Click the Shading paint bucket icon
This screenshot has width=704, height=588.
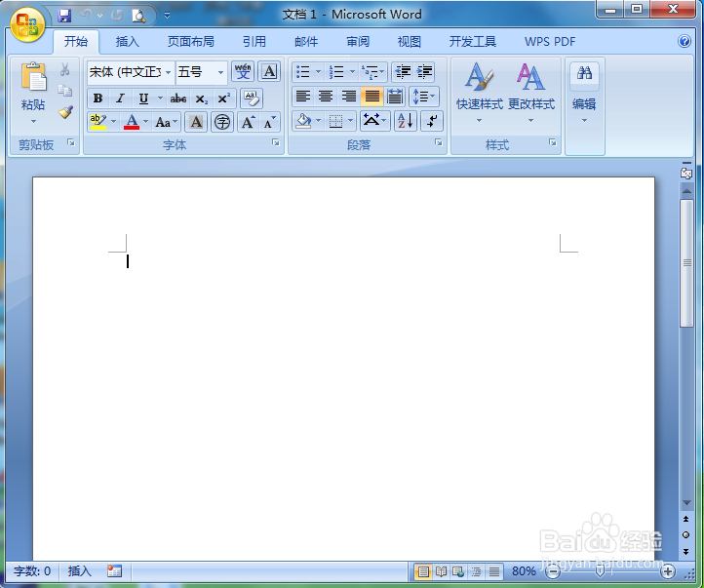(x=304, y=121)
